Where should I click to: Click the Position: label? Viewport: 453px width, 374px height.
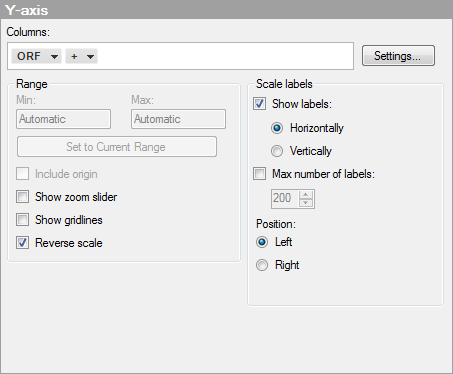pyautogui.click(x=276, y=224)
